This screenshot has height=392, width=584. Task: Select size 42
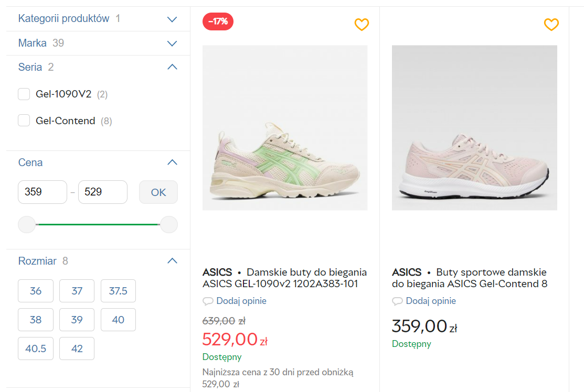[x=77, y=349]
